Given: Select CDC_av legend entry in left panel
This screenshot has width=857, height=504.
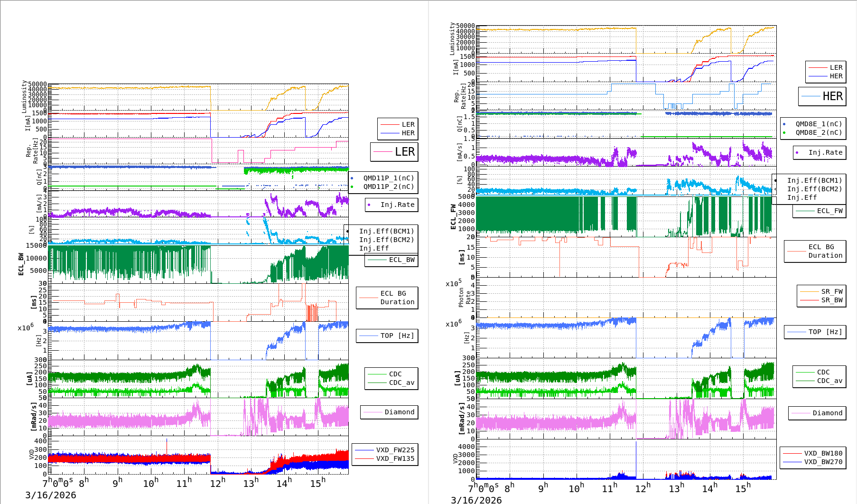Looking at the screenshot, I should click(401, 383).
